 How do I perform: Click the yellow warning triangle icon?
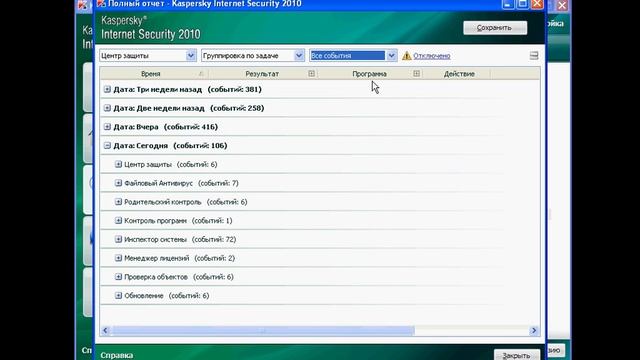coord(407,56)
